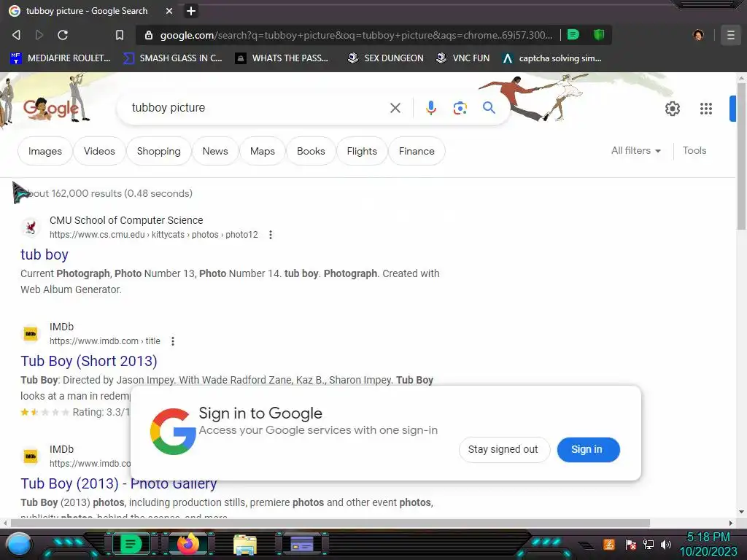
Task: Clear the search box with the X icon
Action: click(395, 108)
